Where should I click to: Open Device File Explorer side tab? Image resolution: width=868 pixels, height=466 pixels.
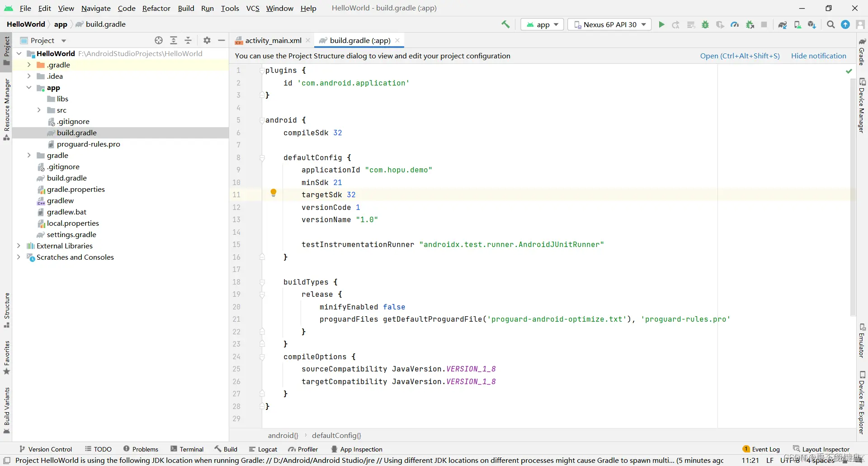862,403
